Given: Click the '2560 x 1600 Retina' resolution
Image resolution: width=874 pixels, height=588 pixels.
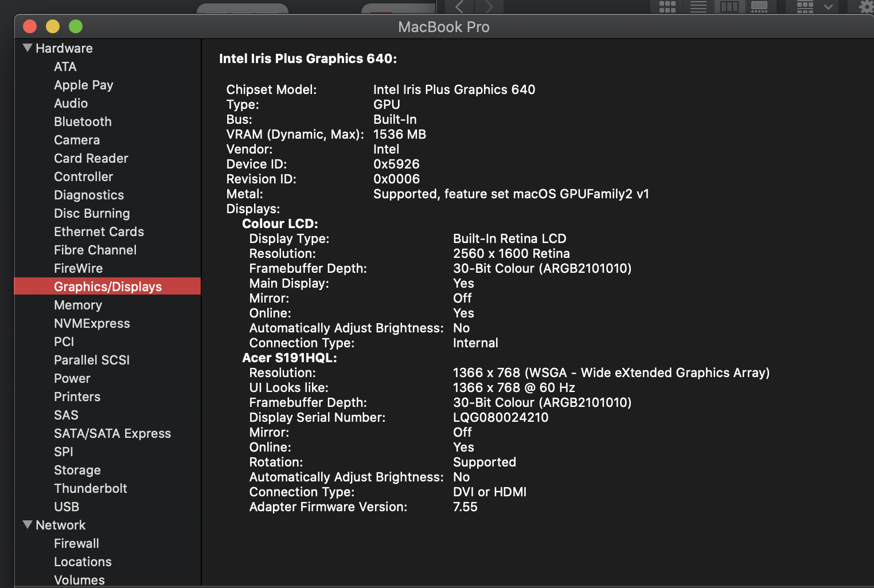Looking at the screenshot, I should (512, 253).
